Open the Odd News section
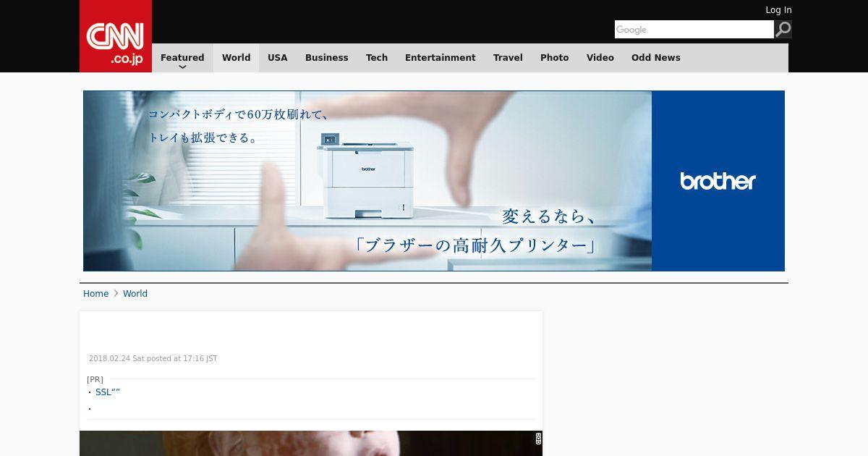The image size is (868, 456). point(656,58)
